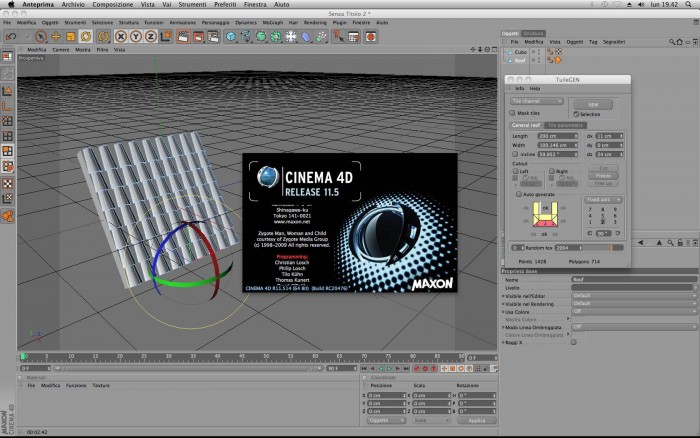Click the Render View clapperboard icon
The image size is (700, 438).
pos(183,37)
